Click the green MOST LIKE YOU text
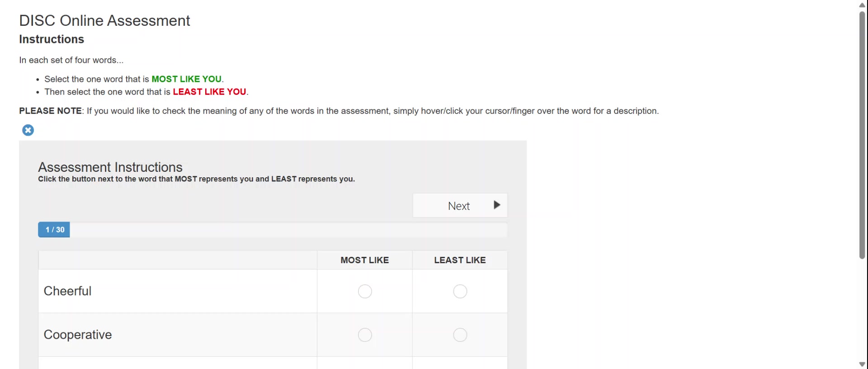The height and width of the screenshot is (369, 868). click(186, 79)
